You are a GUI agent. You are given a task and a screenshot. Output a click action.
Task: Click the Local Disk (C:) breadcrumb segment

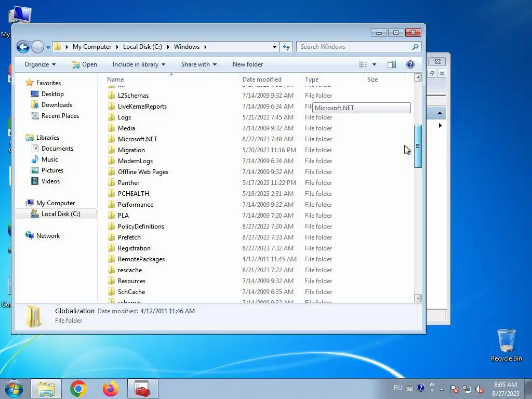142,47
